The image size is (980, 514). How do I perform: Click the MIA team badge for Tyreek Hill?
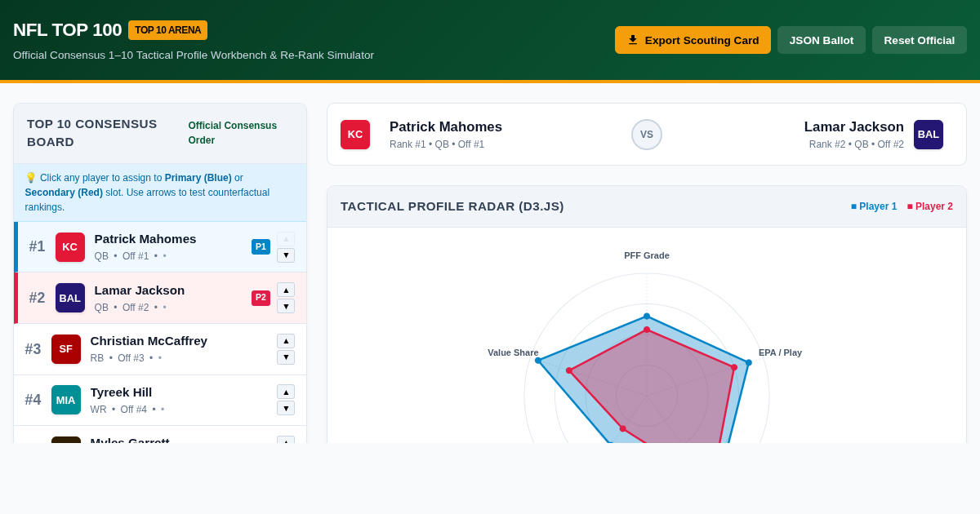pos(66,400)
